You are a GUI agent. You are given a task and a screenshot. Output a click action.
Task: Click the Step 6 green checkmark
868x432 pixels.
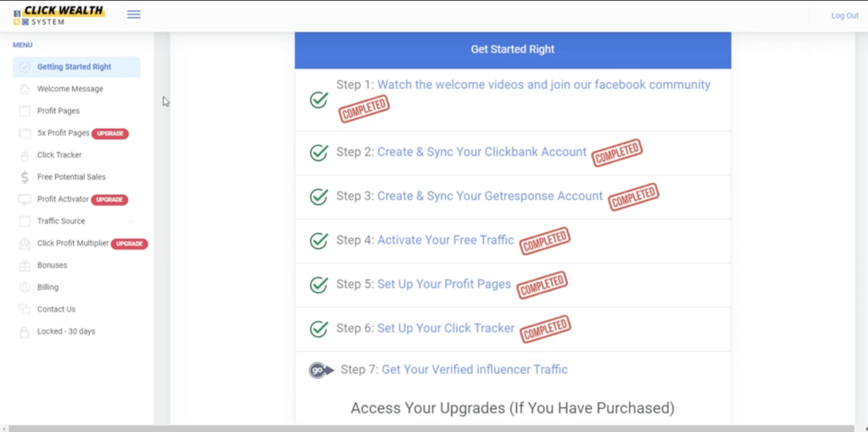click(x=319, y=329)
